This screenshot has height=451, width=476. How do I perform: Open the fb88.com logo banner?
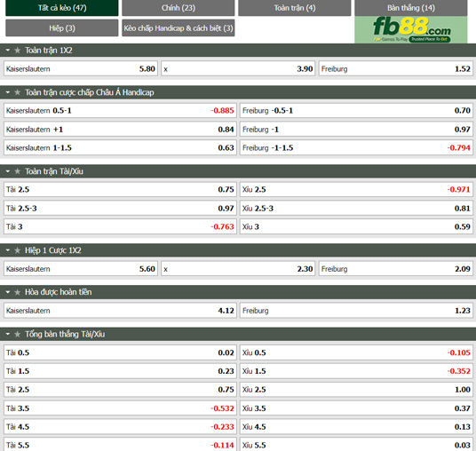point(411,29)
